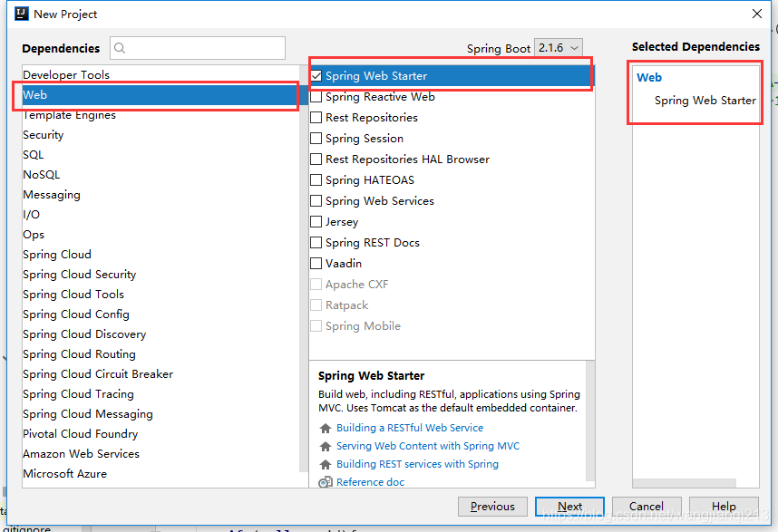
Task: Enable the Rest Repositories checkbox
Action: point(316,118)
